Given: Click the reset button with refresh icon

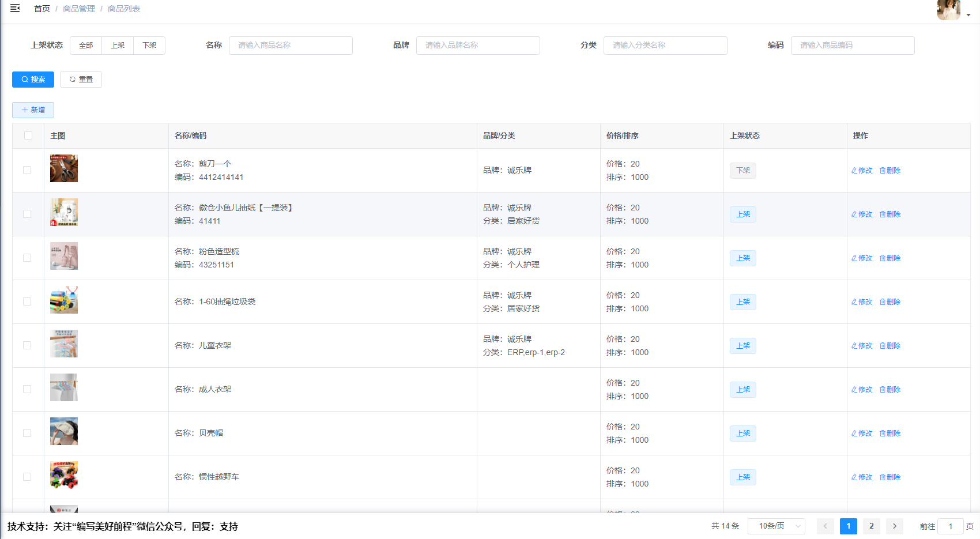Looking at the screenshot, I should (81, 80).
